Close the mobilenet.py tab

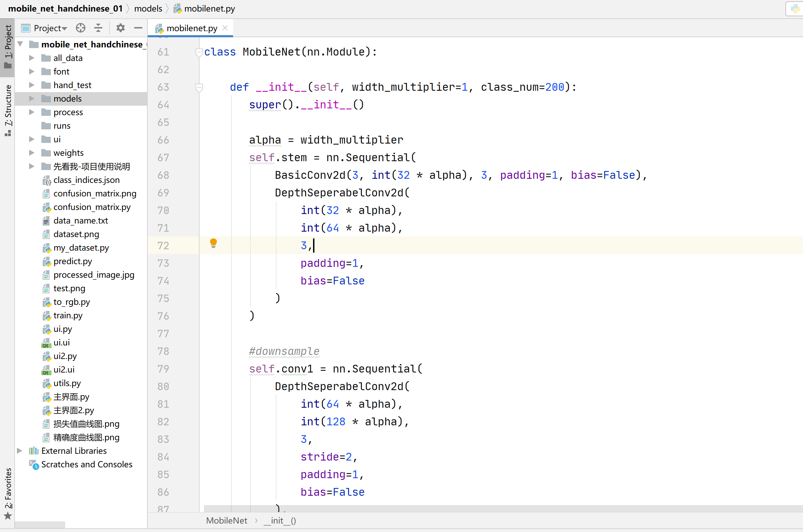(x=225, y=28)
